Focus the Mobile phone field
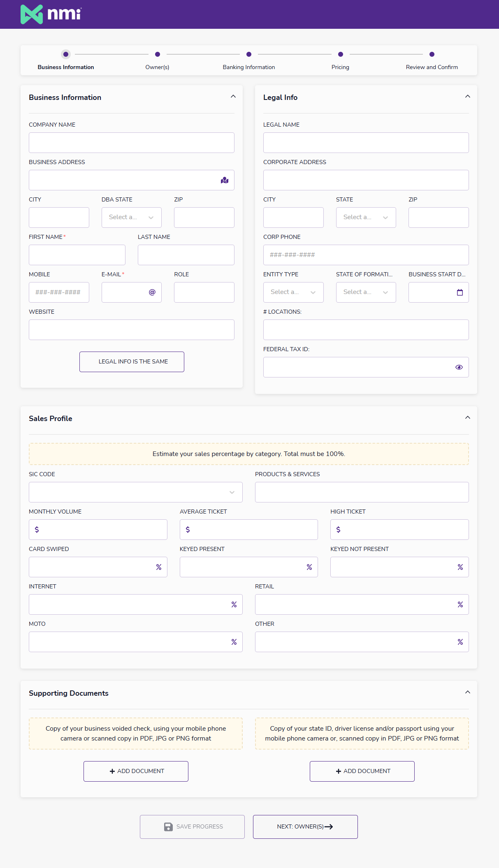The height and width of the screenshot is (868, 499). 59,292
